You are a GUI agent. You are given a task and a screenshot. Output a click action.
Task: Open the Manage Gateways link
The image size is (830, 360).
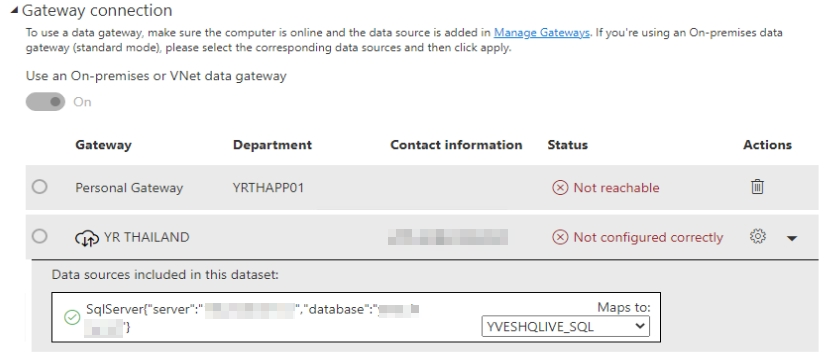coord(542,32)
